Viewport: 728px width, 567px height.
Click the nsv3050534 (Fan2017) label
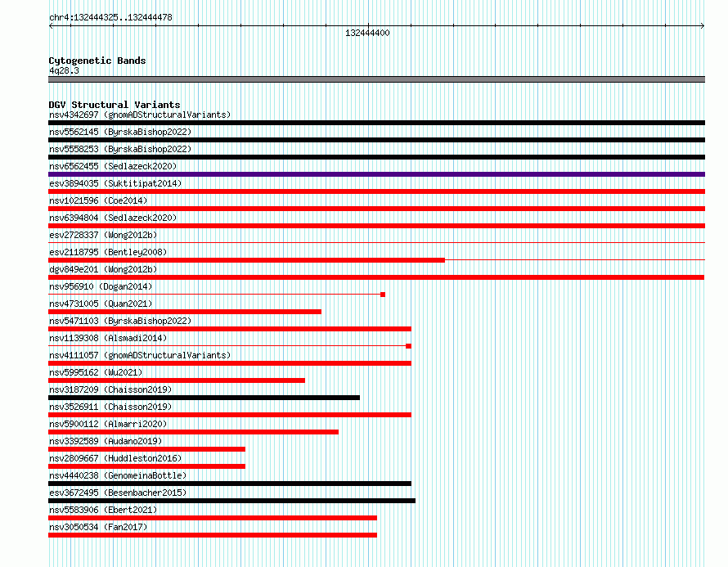tap(98, 527)
